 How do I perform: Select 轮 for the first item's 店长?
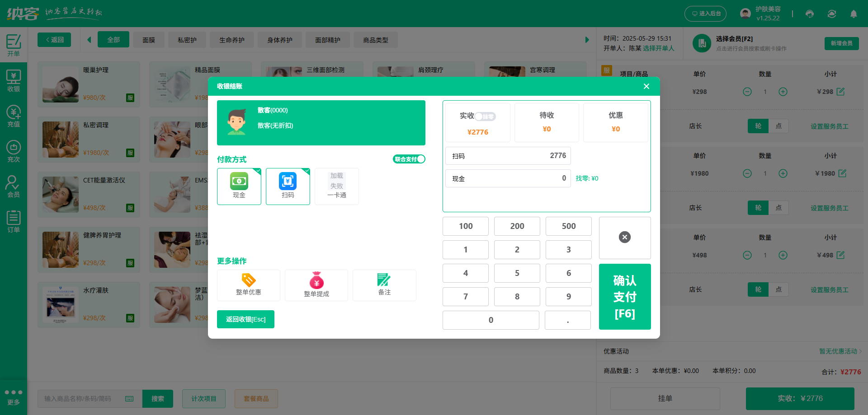tap(758, 126)
